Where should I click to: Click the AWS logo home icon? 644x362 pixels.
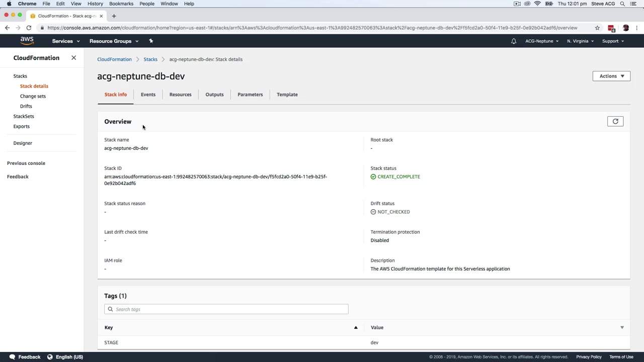[27, 41]
